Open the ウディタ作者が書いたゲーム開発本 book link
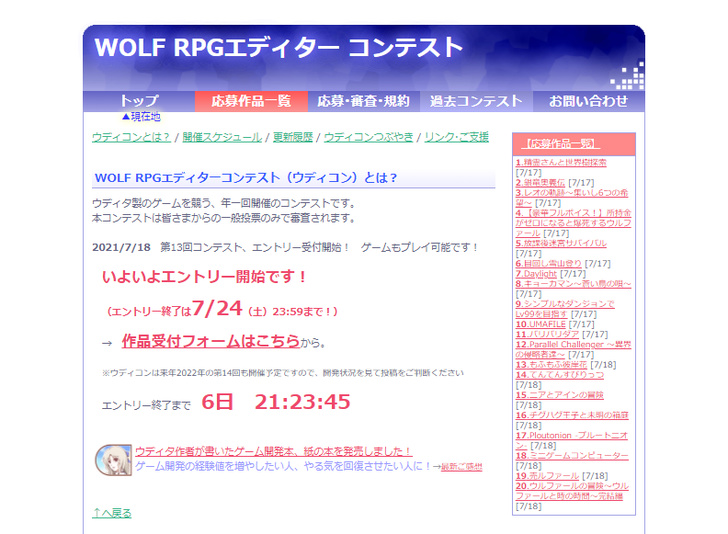The width and height of the screenshot is (728, 534). [273, 451]
